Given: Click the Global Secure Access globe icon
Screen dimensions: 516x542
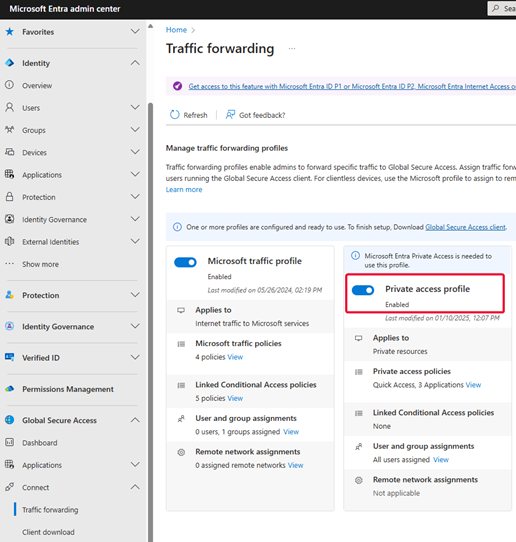Looking at the screenshot, I should click(x=10, y=420).
